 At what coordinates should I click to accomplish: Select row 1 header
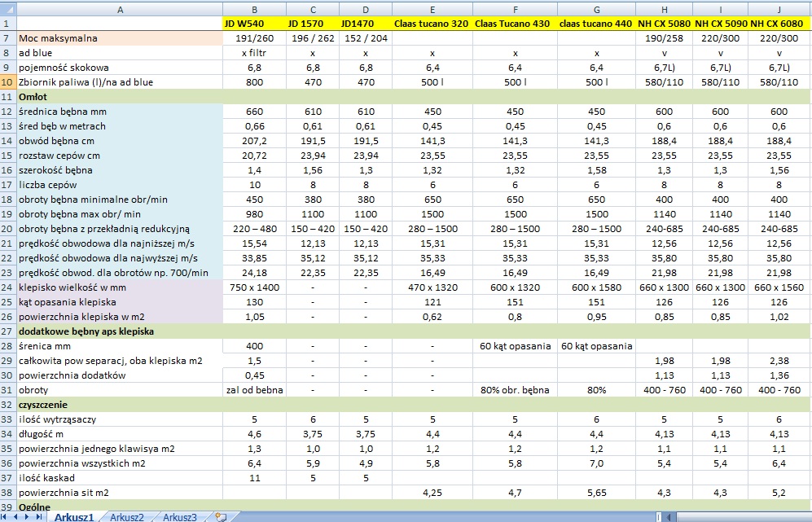click(8, 24)
